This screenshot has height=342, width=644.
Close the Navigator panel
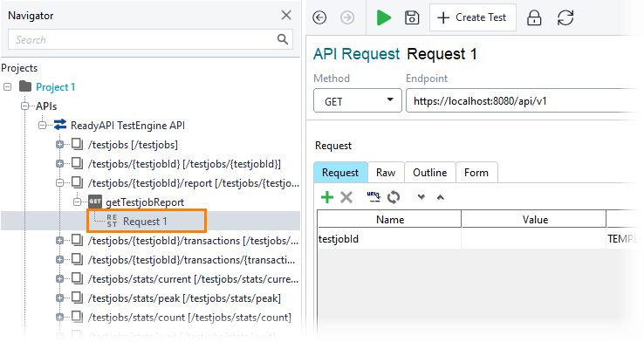tap(286, 16)
